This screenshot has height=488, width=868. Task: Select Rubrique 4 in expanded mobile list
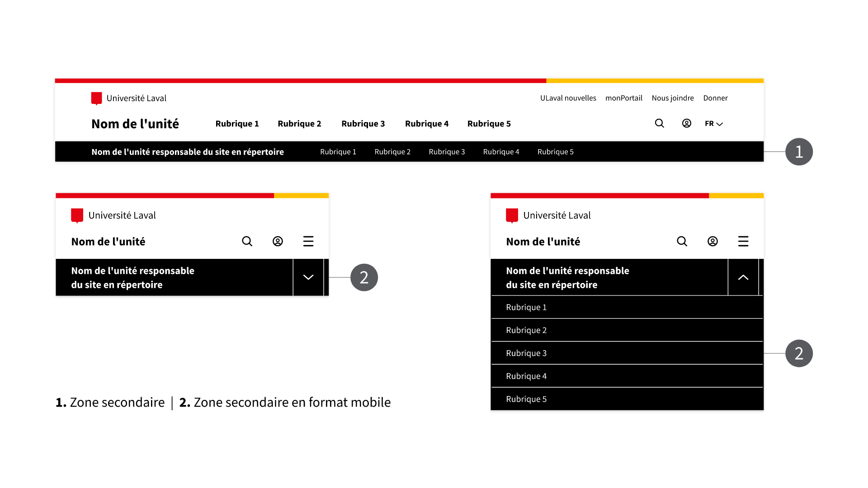[x=526, y=376]
